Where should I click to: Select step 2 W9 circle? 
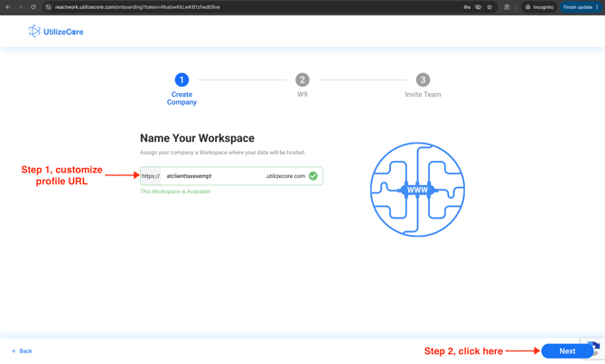click(x=302, y=79)
